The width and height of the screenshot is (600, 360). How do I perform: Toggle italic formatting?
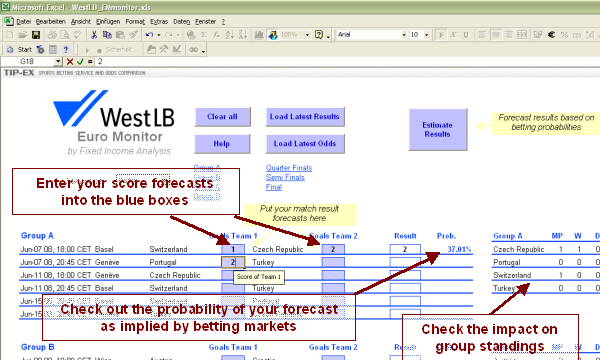(453, 35)
